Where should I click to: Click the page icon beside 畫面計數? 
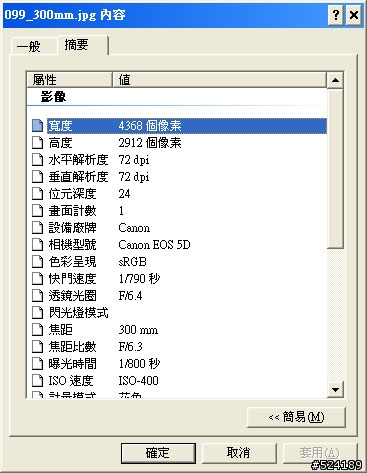point(38,211)
